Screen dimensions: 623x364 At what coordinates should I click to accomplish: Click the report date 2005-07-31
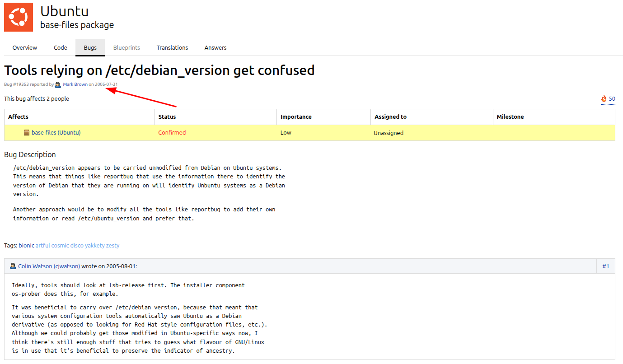pyautogui.click(x=107, y=84)
